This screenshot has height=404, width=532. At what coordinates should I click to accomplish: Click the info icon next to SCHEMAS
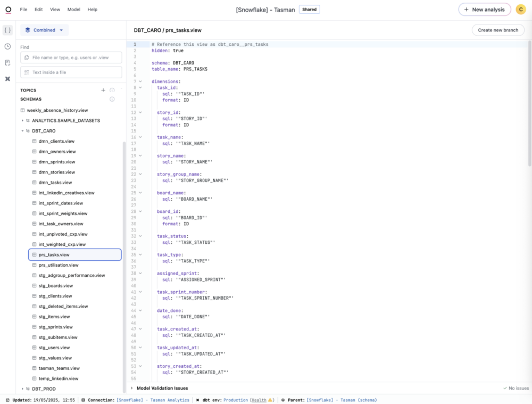point(111,99)
